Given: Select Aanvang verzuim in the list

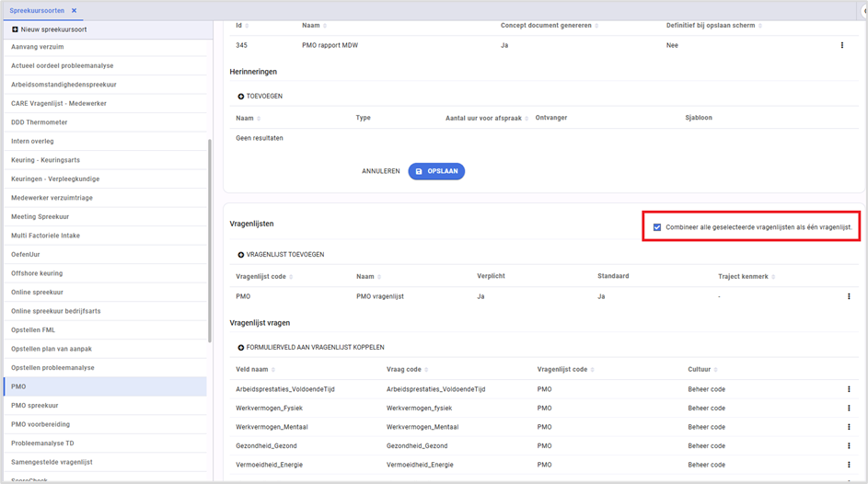Looking at the screenshot, I should (x=105, y=47).
